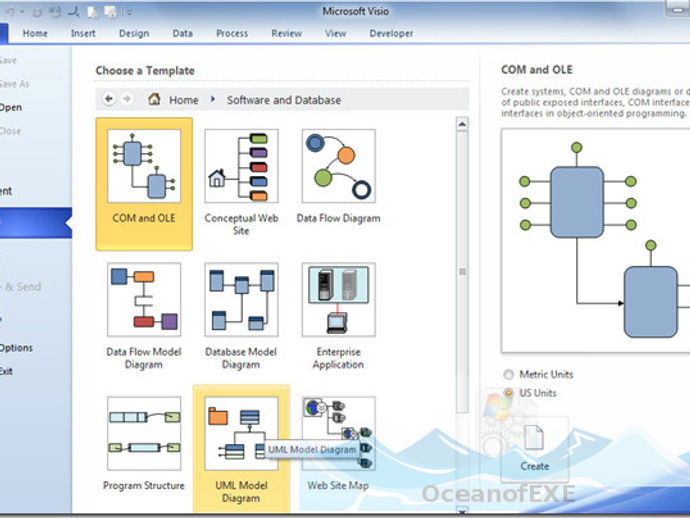Select the Data Flow Model Diagram icon
This screenshot has height=518, width=690.
[x=144, y=300]
